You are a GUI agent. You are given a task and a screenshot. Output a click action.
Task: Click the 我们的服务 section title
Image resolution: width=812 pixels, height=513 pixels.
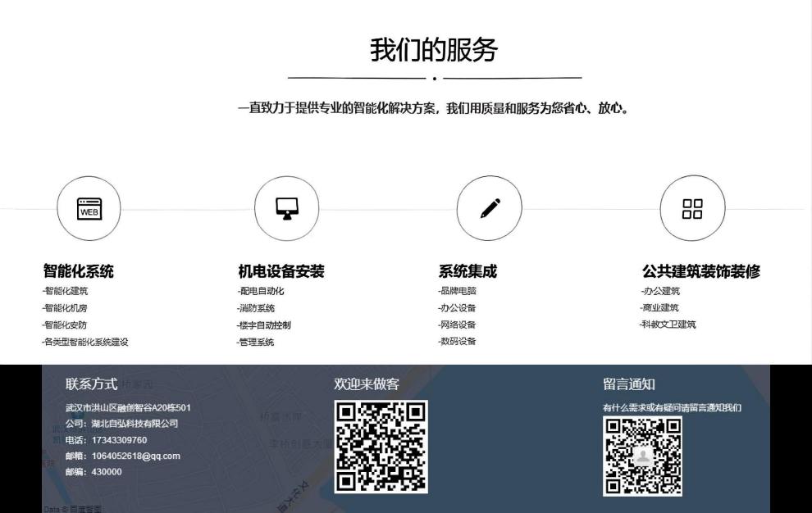434,50
